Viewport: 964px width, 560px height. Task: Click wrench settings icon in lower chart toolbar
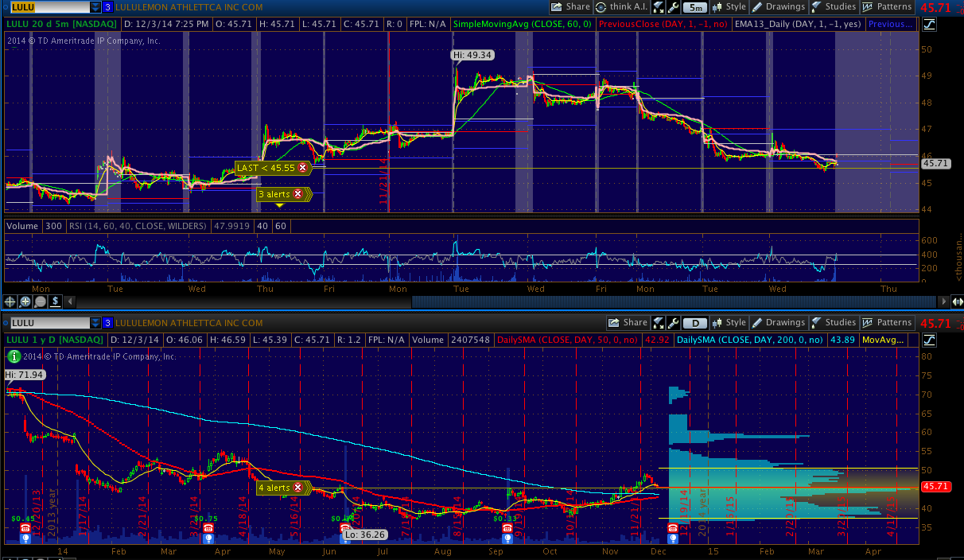[674, 323]
